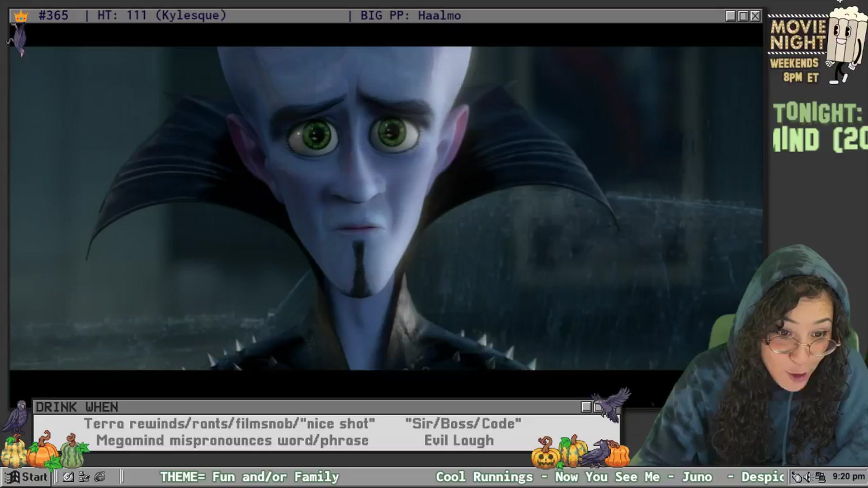
Task: Click the Megamind movie video frame
Action: point(386,208)
